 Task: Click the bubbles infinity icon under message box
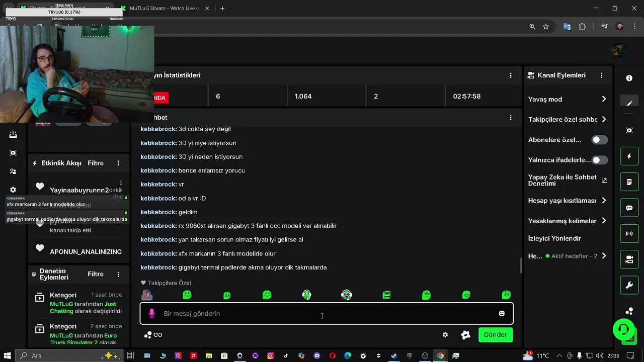153,335
